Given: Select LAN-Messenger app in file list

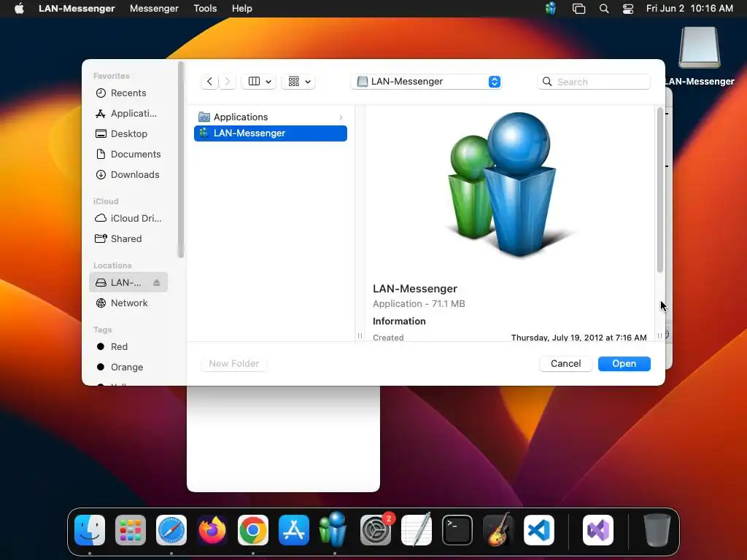Looking at the screenshot, I should pos(270,133).
